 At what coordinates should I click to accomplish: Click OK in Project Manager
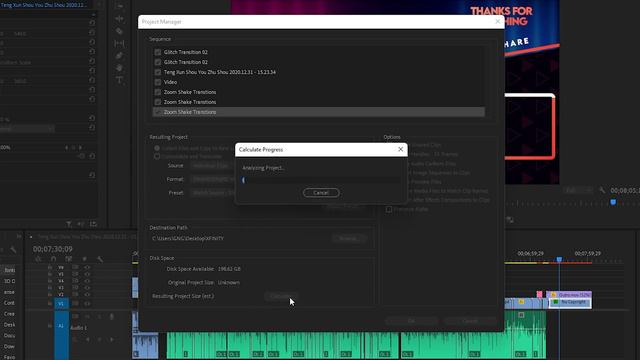(x=411, y=321)
